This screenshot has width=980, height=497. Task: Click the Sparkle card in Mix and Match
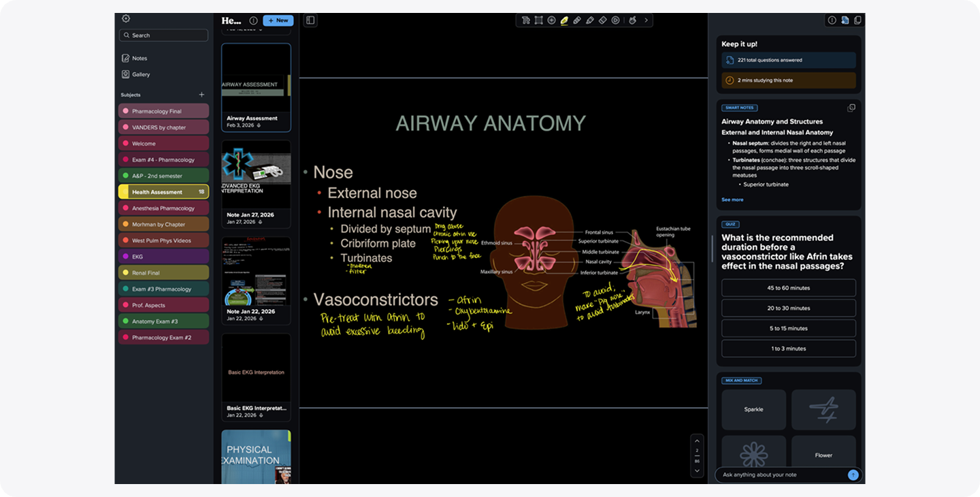click(753, 409)
